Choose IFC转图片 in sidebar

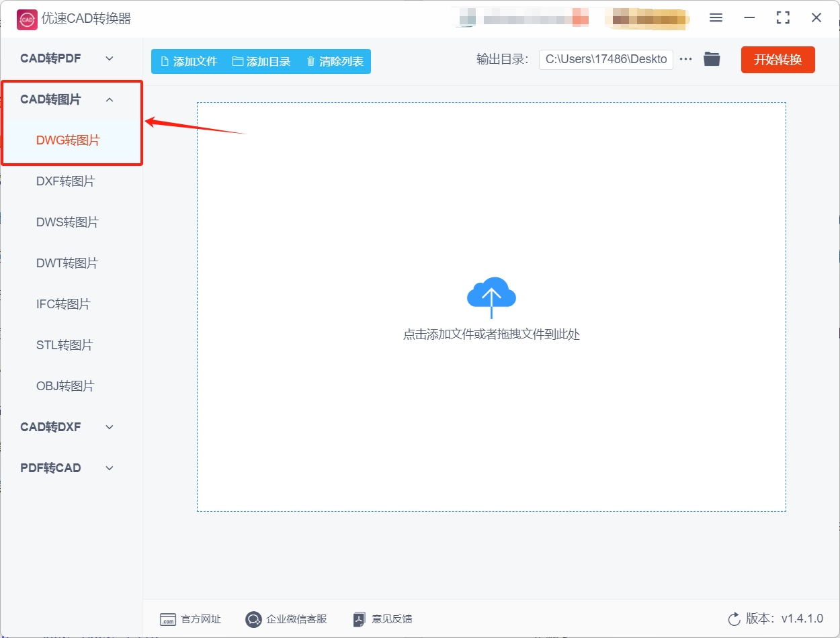click(63, 304)
